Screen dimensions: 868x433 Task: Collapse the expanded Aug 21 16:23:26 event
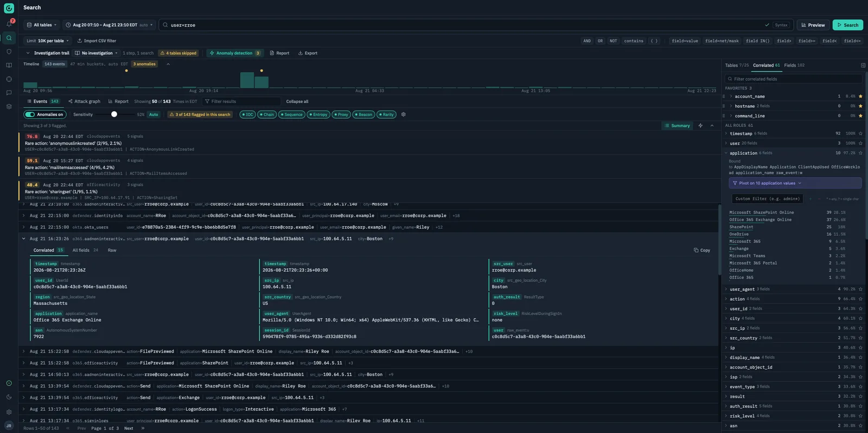(x=24, y=238)
